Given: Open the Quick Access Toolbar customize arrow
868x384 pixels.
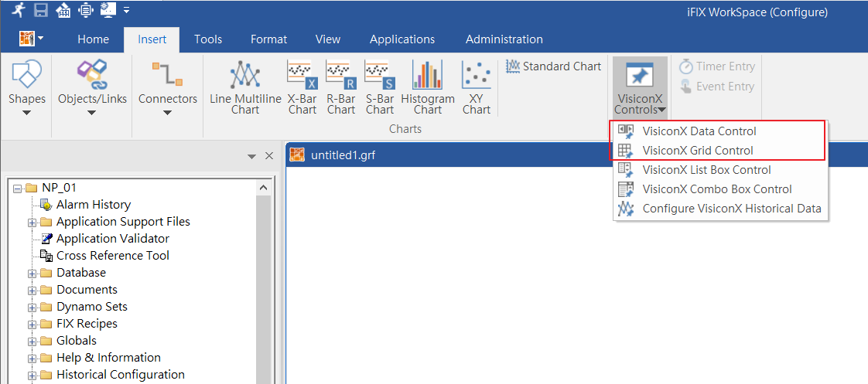Looking at the screenshot, I should 127,10.
